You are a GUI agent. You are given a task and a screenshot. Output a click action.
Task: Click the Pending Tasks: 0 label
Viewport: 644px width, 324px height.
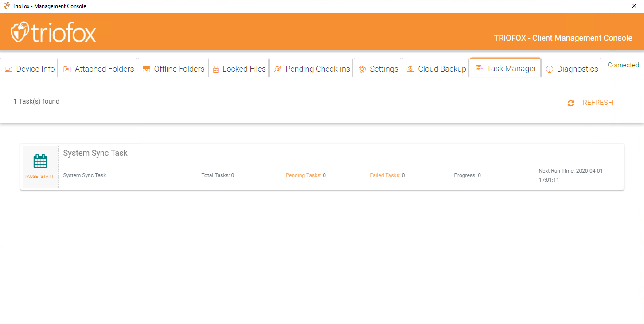click(306, 175)
